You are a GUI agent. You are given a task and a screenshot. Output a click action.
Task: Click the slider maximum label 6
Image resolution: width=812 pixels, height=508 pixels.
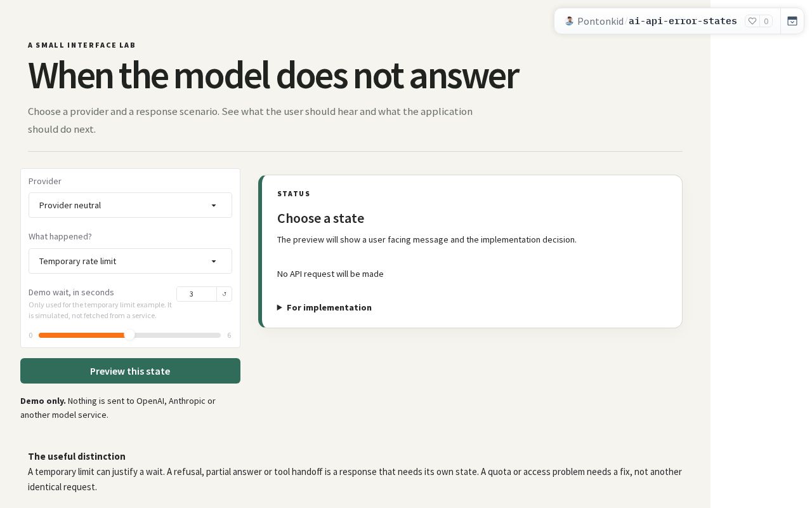pos(229,335)
